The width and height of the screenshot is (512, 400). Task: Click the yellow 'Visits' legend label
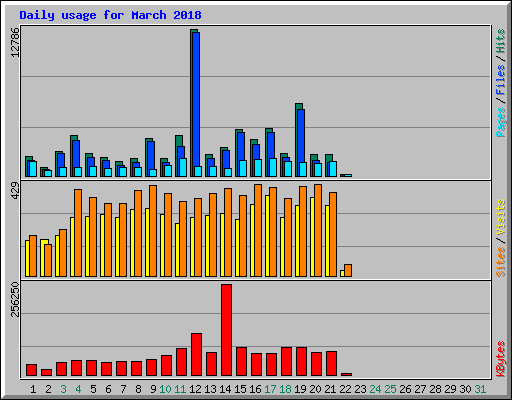[500, 218]
